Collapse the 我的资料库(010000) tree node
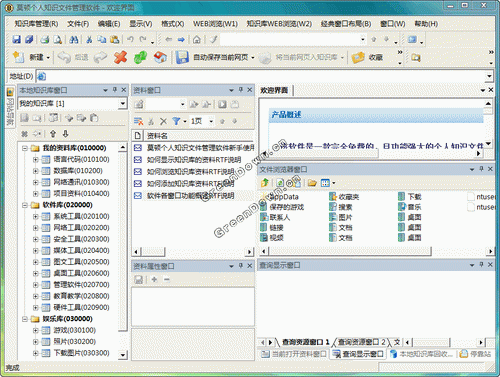The width and height of the screenshot is (500, 377). tap(24, 148)
